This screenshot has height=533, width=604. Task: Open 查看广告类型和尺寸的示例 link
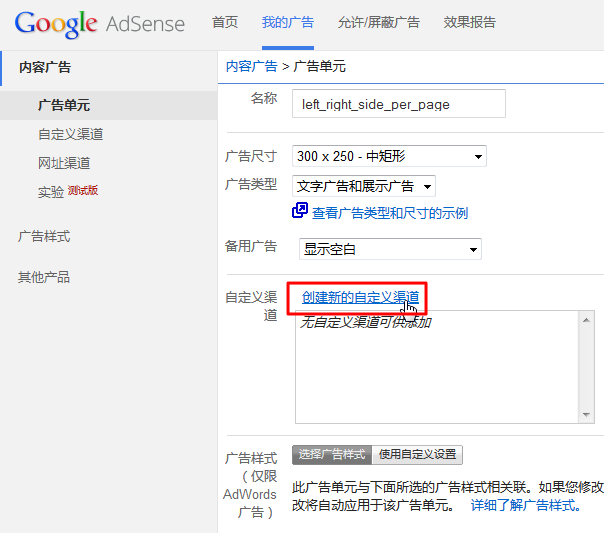click(390, 213)
